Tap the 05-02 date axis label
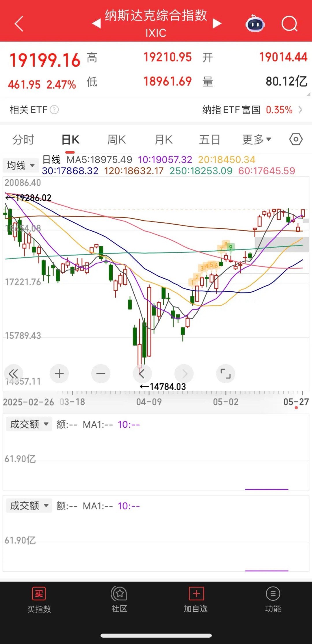 (x=226, y=402)
